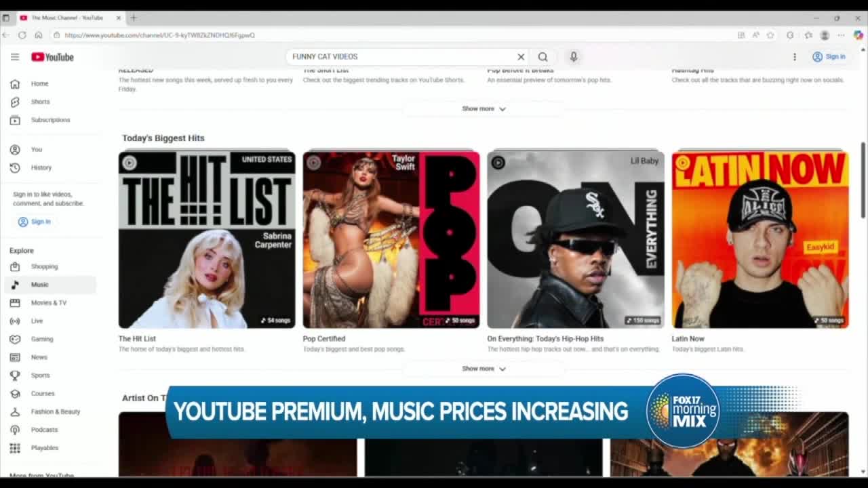This screenshot has width=868, height=488.
Task: Open a new browser tab
Action: click(134, 18)
